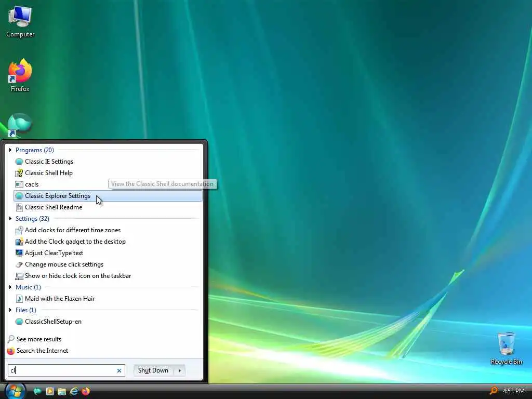Open the ClassicShellSetup-en file
532x399 pixels.
pyautogui.click(x=108, y=321)
